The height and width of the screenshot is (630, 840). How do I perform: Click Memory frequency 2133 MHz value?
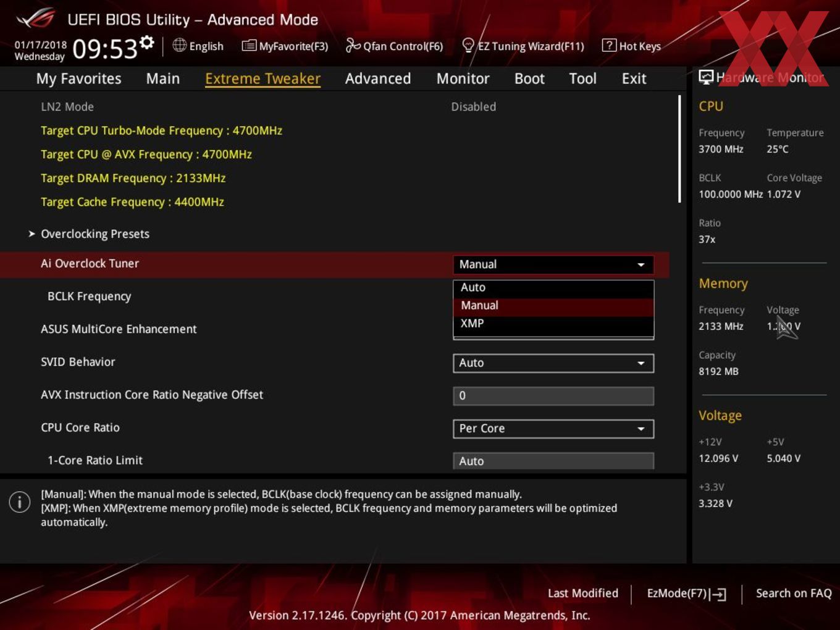point(721,327)
